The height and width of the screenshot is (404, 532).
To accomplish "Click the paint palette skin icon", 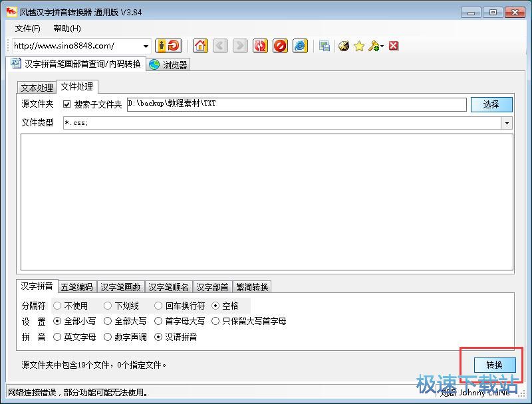I will 343,46.
